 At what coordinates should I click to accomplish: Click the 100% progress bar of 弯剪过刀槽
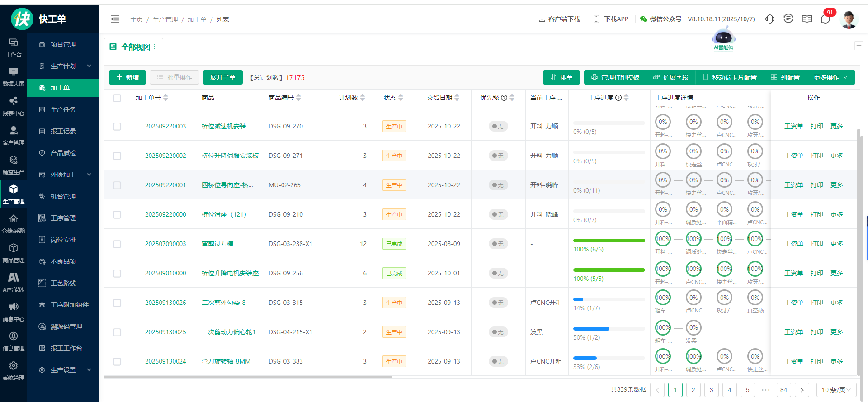point(609,241)
